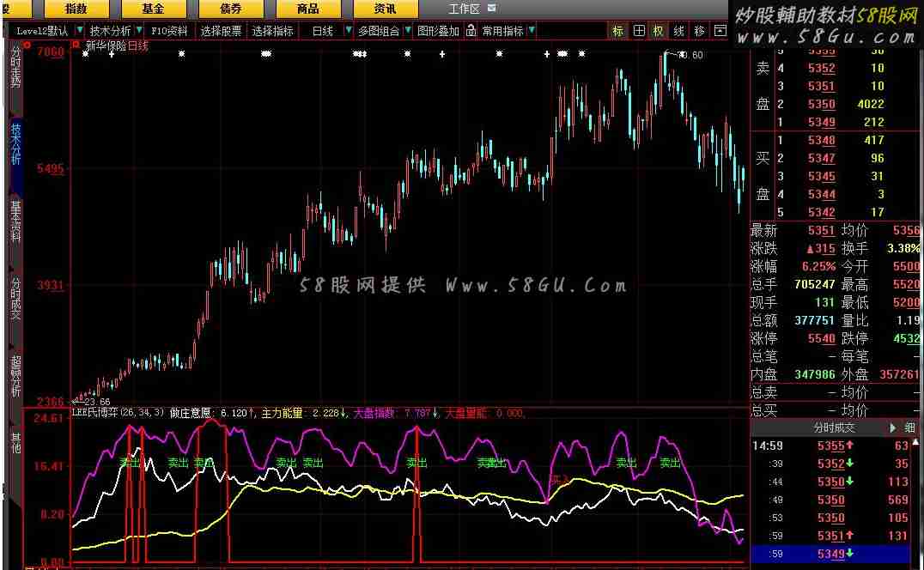Click the scroll-up arrow of the tick list

pos(915,441)
